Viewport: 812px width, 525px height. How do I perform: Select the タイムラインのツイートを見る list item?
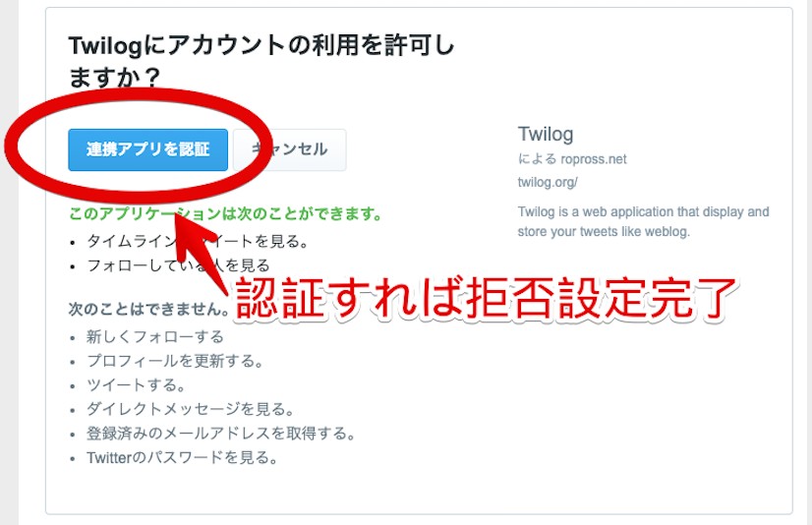[x=198, y=241]
